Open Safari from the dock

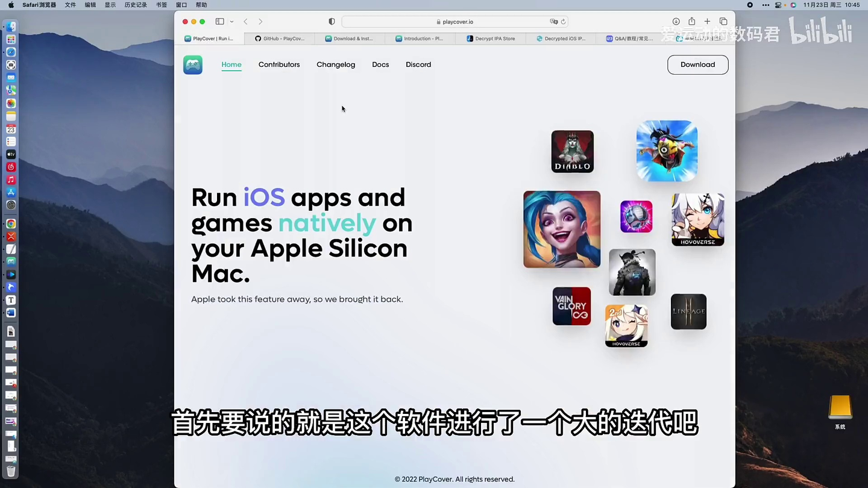pos(11,52)
